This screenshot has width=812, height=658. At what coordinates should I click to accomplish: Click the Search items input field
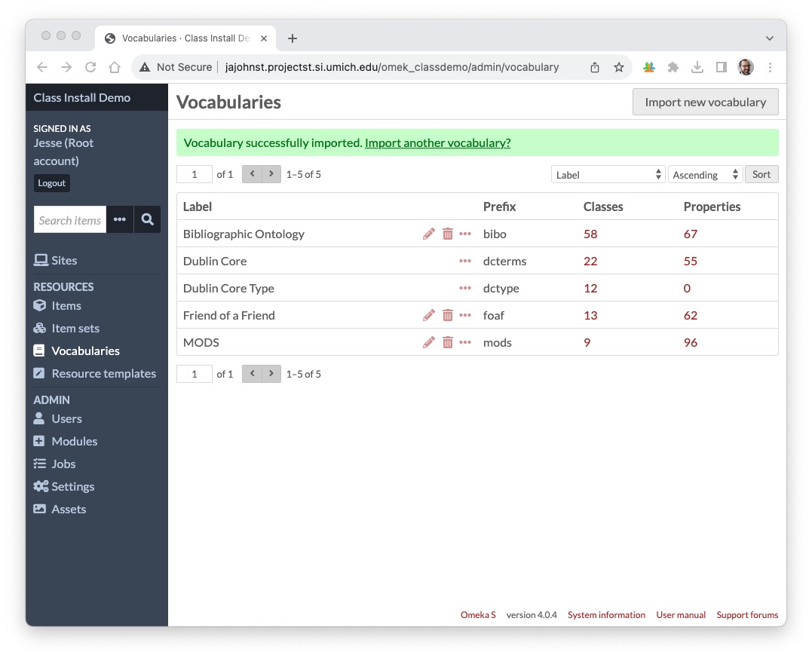coord(70,219)
